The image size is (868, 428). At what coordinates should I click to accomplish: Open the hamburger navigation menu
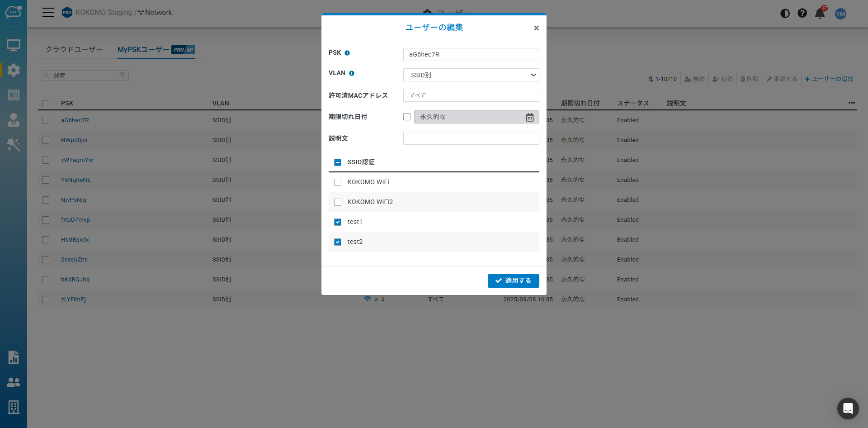coord(48,12)
